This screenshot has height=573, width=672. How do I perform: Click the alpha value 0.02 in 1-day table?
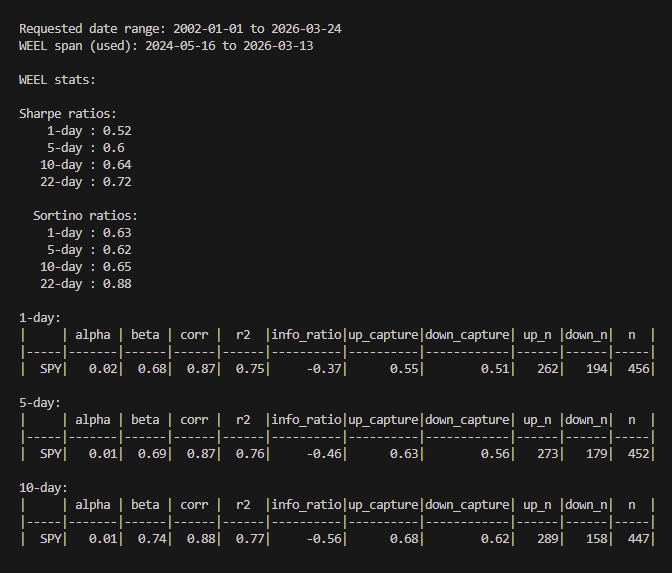pos(103,369)
